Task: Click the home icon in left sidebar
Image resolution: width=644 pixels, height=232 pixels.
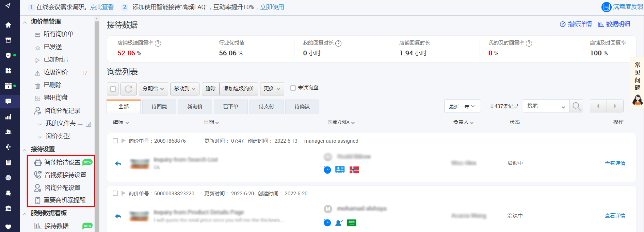Action: tap(8, 25)
